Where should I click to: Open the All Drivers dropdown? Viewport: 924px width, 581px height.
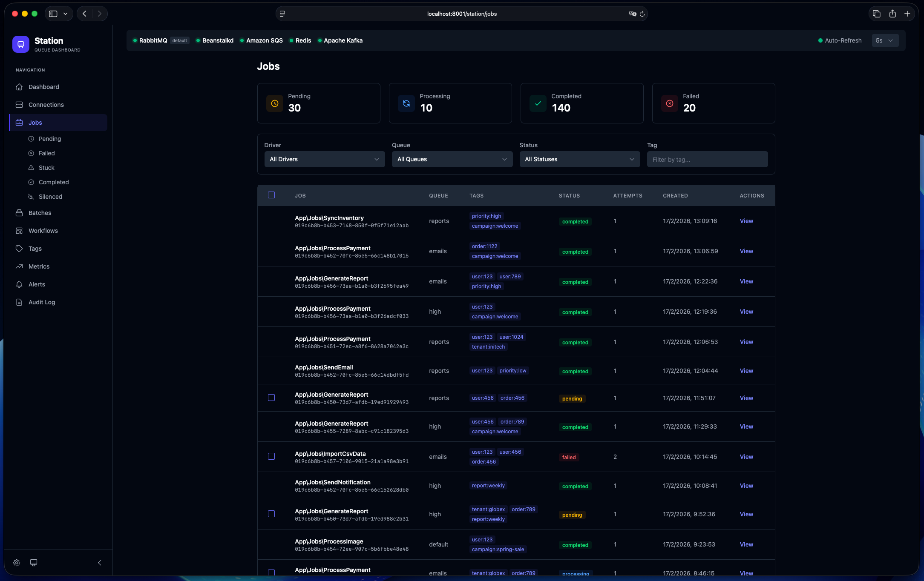[x=324, y=159]
